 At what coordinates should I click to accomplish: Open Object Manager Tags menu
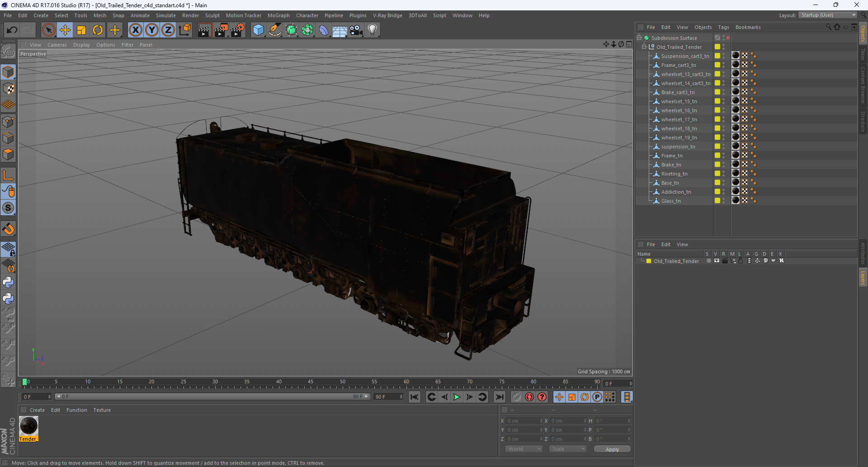(x=723, y=27)
